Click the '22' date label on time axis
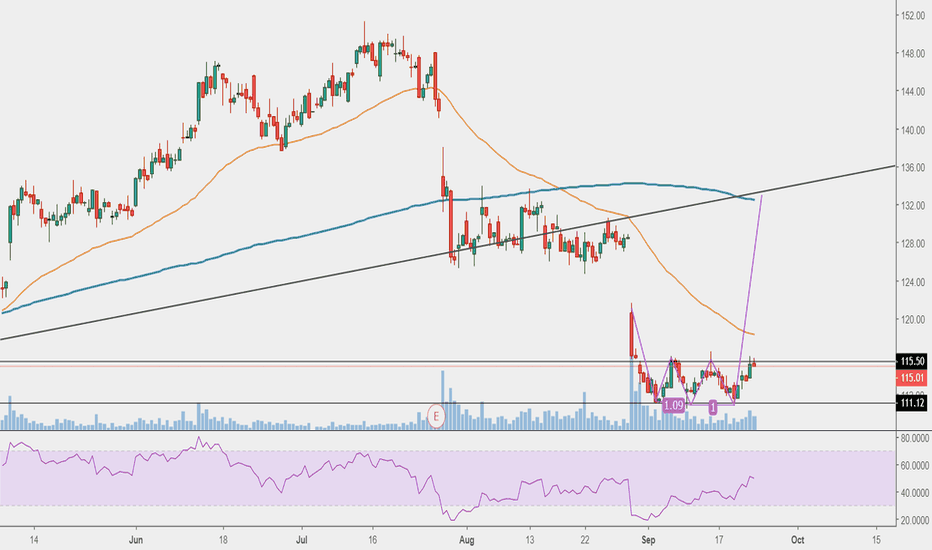This screenshot has width=932, height=550. 585,540
